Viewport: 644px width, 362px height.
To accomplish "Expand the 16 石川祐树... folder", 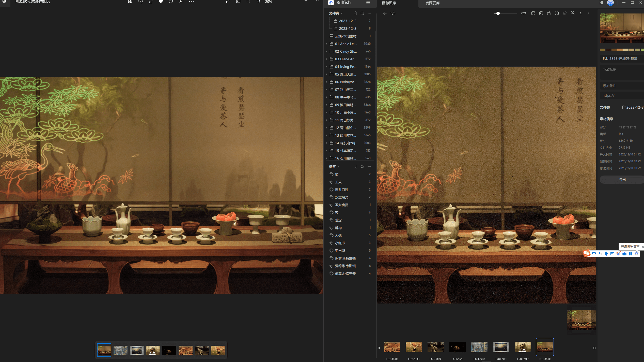I will click(x=326, y=158).
